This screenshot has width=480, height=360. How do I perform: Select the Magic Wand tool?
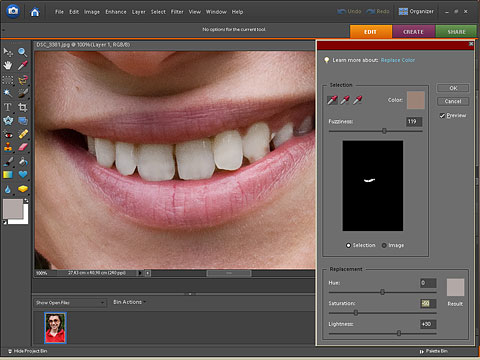(8, 93)
